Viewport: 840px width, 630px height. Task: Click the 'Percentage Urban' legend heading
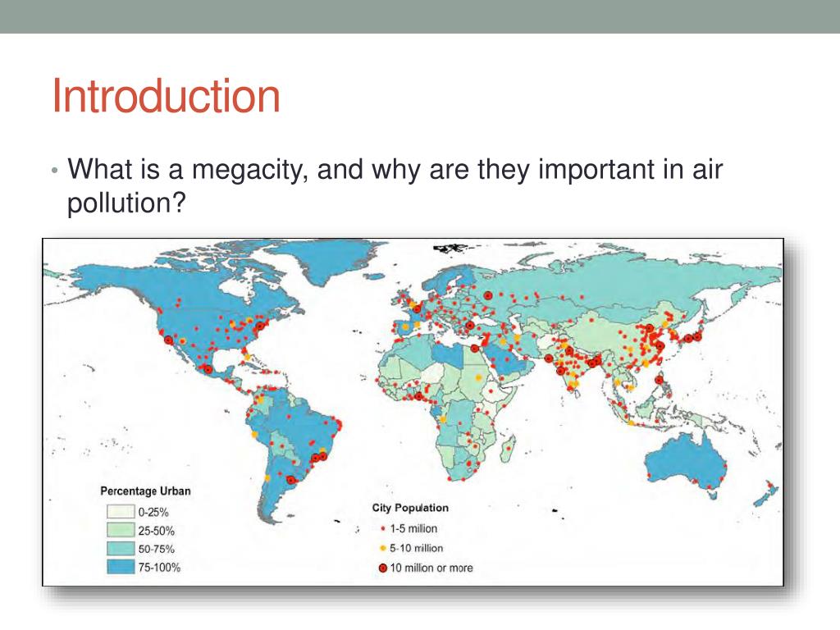click(x=145, y=491)
